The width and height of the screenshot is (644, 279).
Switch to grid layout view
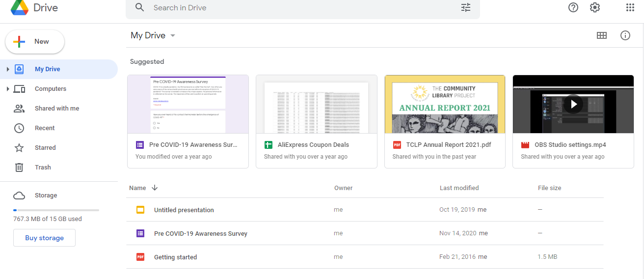(601, 35)
